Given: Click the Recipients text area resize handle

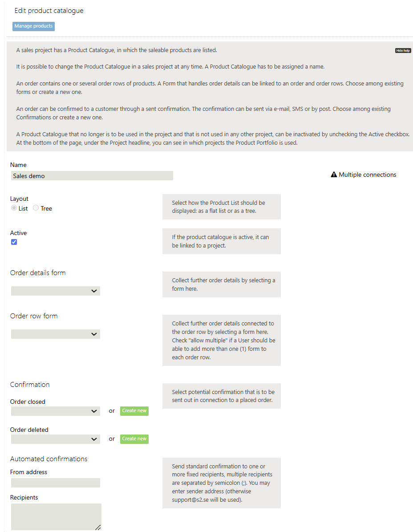Looking at the screenshot, I should click(x=98, y=528).
